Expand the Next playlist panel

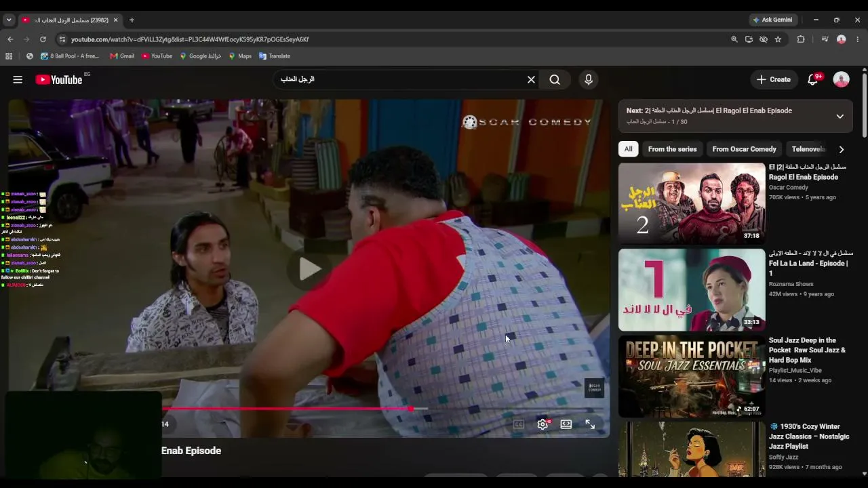(x=840, y=116)
